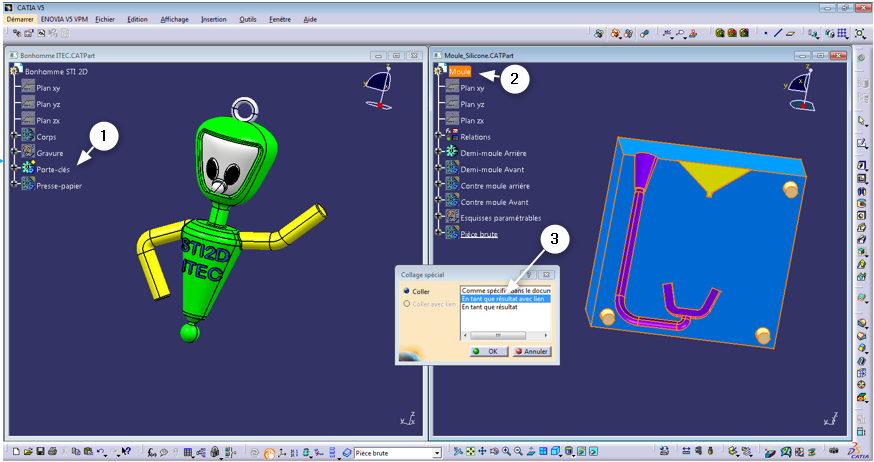Click the Formula f(x) icon
This screenshot has width=874, height=462.
tap(151, 453)
